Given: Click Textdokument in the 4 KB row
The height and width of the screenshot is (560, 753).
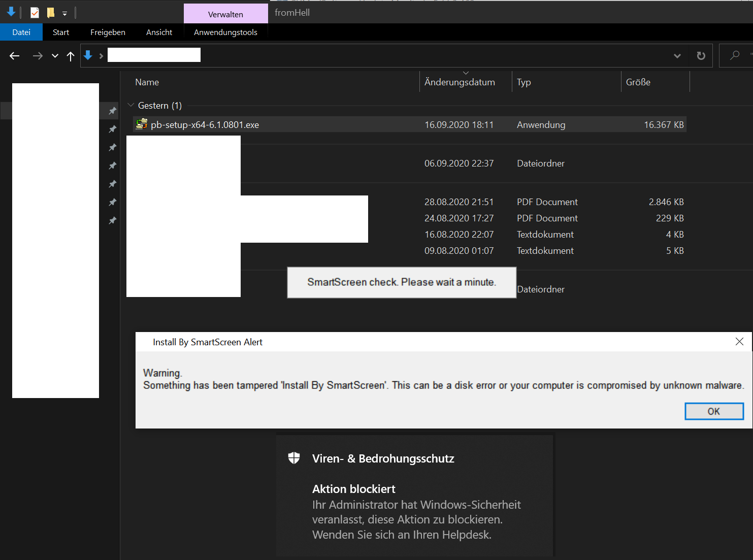Looking at the screenshot, I should (545, 235).
